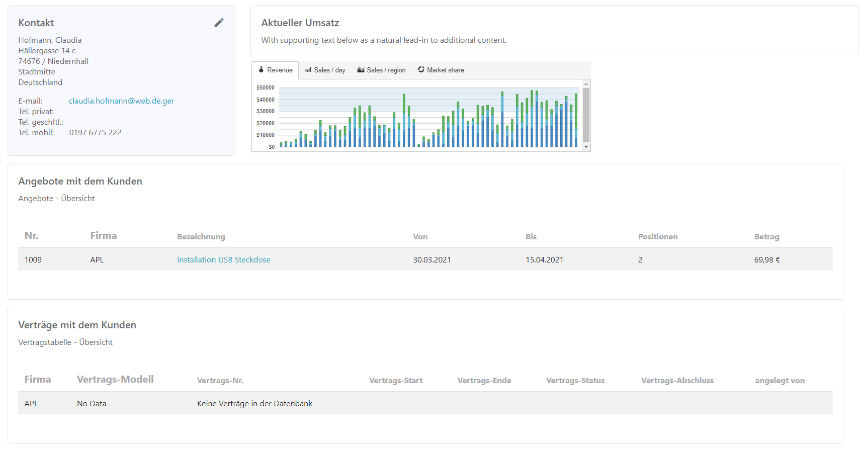Click the Positionen column header
Image resolution: width=868 pixels, height=449 pixels.
pos(658,236)
